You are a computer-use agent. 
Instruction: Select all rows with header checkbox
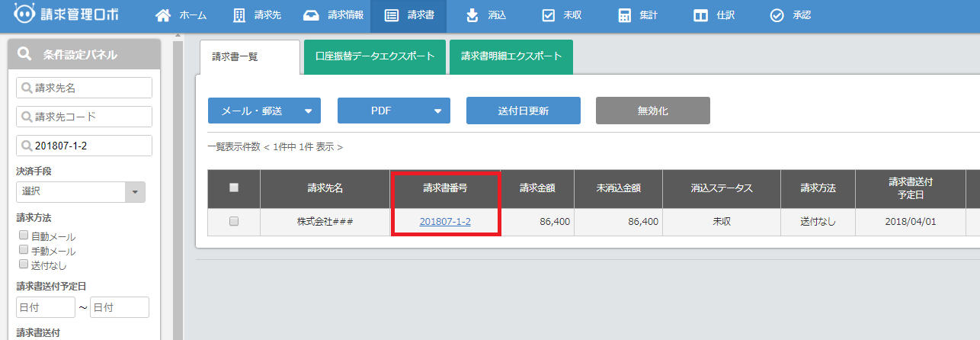234,188
